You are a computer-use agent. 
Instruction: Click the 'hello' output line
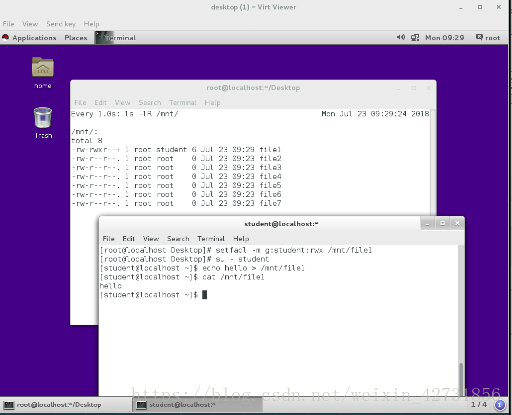coord(111,286)
